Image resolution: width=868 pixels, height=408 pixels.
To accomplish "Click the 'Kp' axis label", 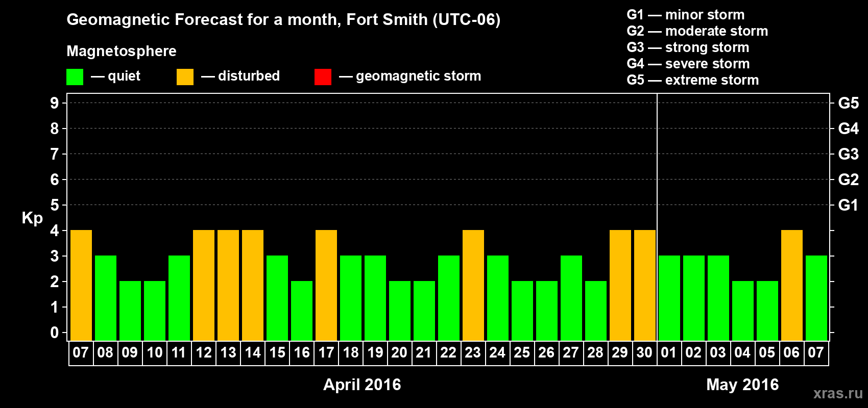I will click(32, 218).
